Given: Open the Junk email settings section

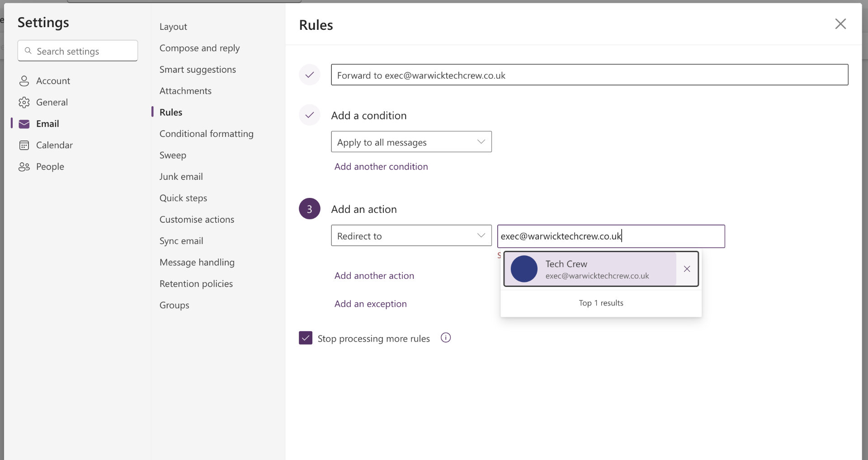Looking at the screenshot, I should (181, 176).
